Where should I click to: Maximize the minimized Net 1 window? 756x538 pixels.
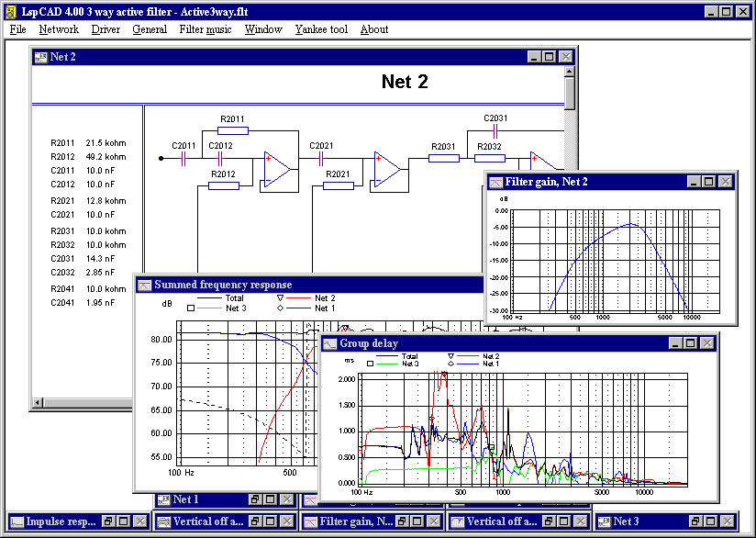(x=271, y=499)
